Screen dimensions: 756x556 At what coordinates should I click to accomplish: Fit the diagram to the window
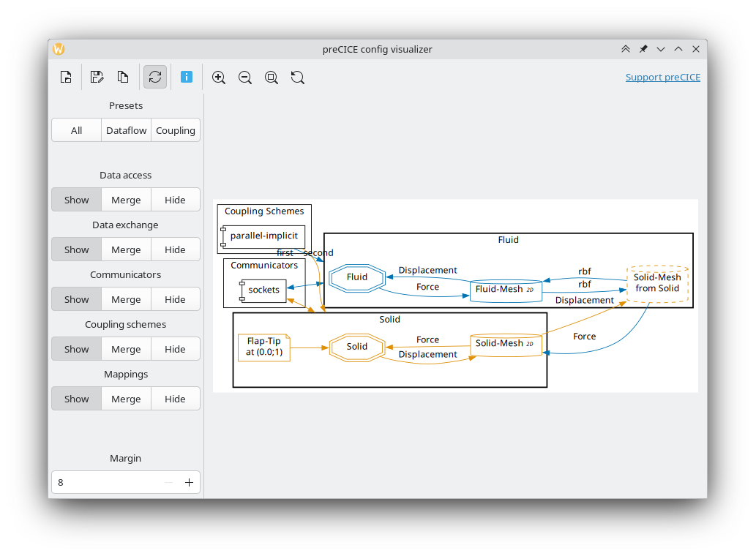coord(271,77)
